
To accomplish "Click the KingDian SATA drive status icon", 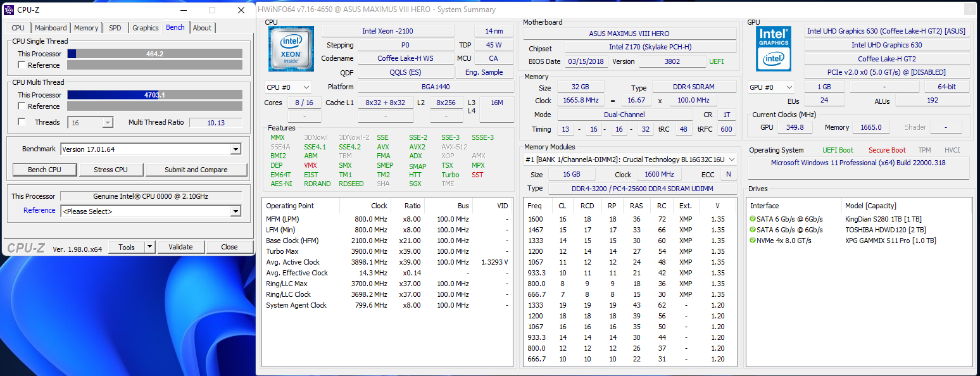I will [x=752, y=219].
